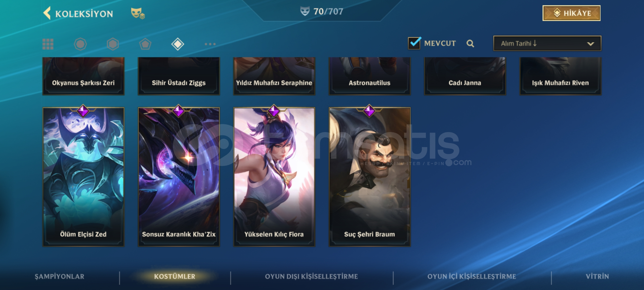Open the search magnifier icon
644x290 pixels.
470,44
